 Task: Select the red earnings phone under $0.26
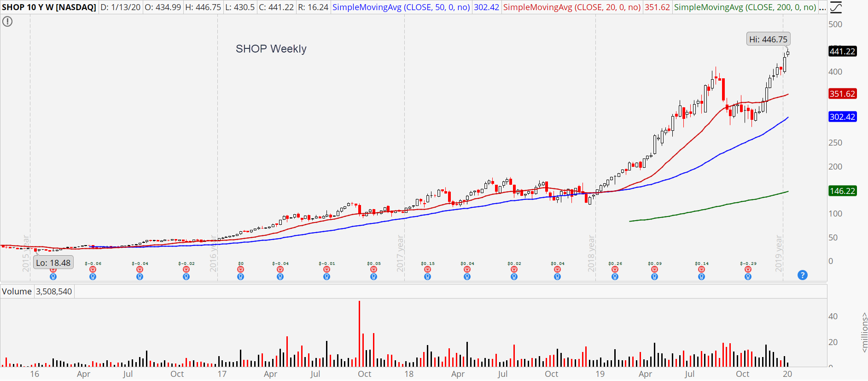(615, 270)
